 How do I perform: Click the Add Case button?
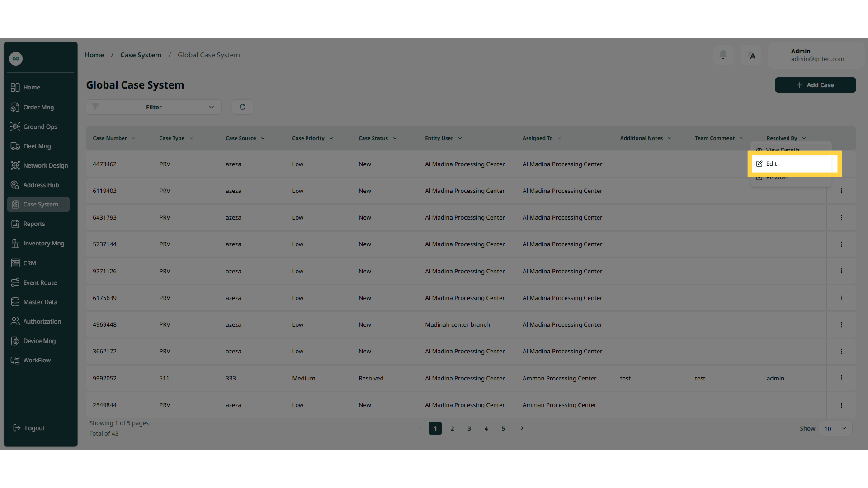point(815,85)
